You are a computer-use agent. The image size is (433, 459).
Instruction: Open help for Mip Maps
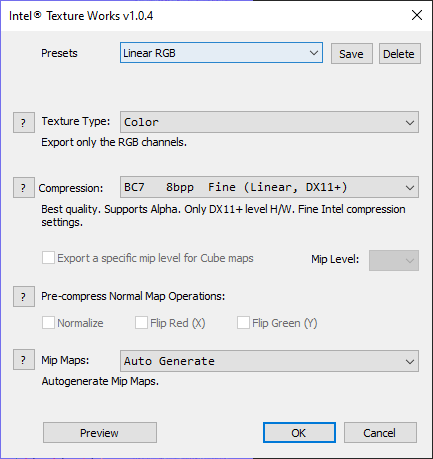tap(24, 360)
